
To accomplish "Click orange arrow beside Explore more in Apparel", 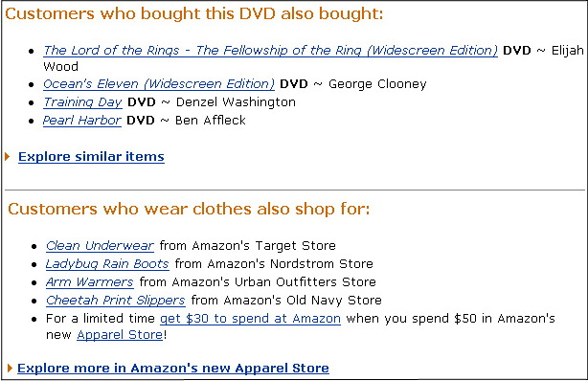I will pos(10,368).
